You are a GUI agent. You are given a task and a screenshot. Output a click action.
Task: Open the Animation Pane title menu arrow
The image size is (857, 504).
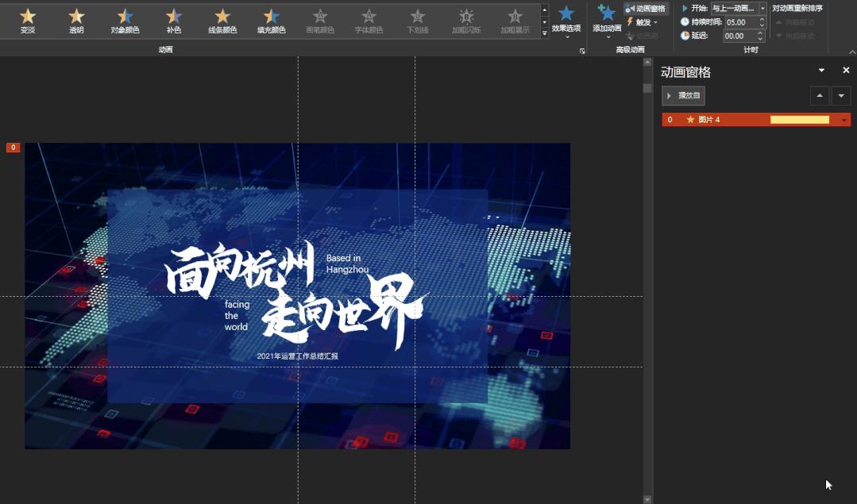[x=821, y=70]
